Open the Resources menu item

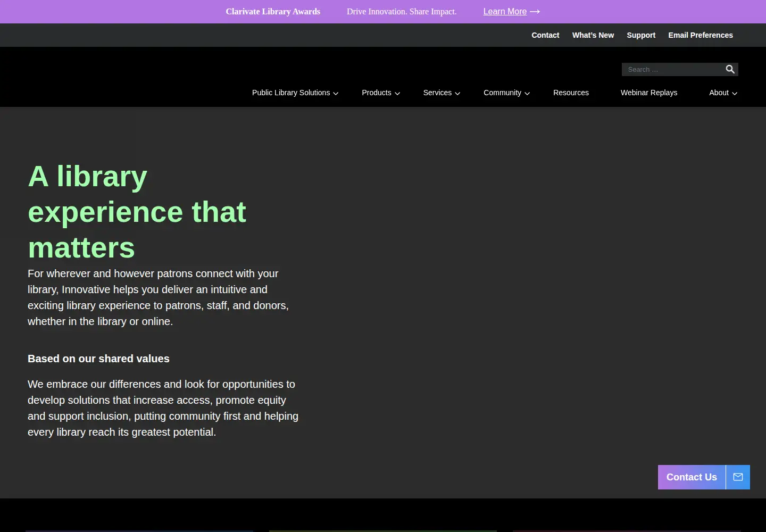click(x=571, y=93)
